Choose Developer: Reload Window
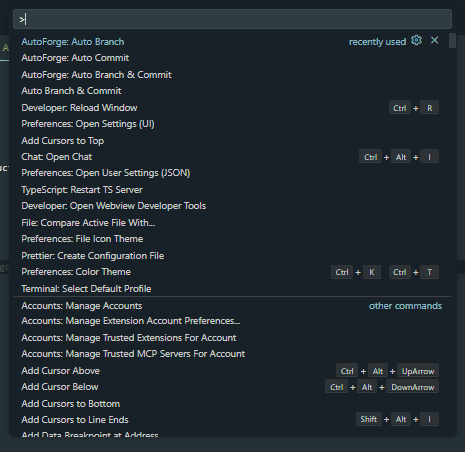 pos(232,108)
